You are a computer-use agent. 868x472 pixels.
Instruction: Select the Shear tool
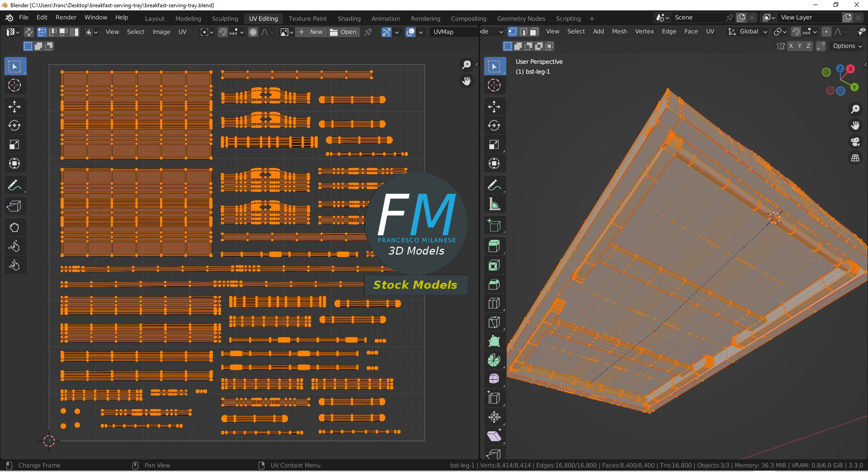click(x=494, y=436)
